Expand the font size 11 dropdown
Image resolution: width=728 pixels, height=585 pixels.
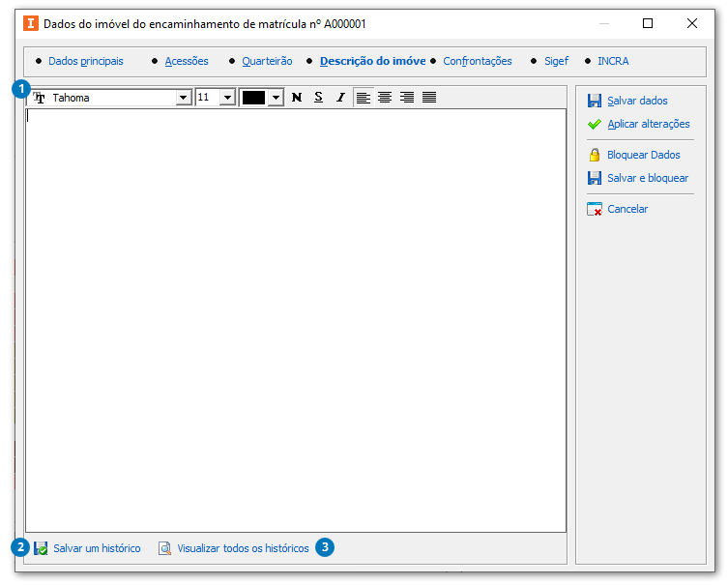pyautogui.click(x=227, y=98)
